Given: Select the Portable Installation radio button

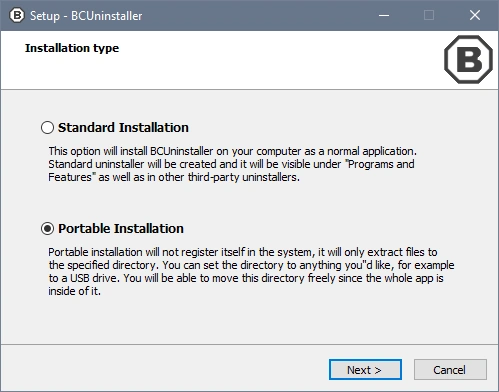Looking at the screenshot, I should 47,229.
